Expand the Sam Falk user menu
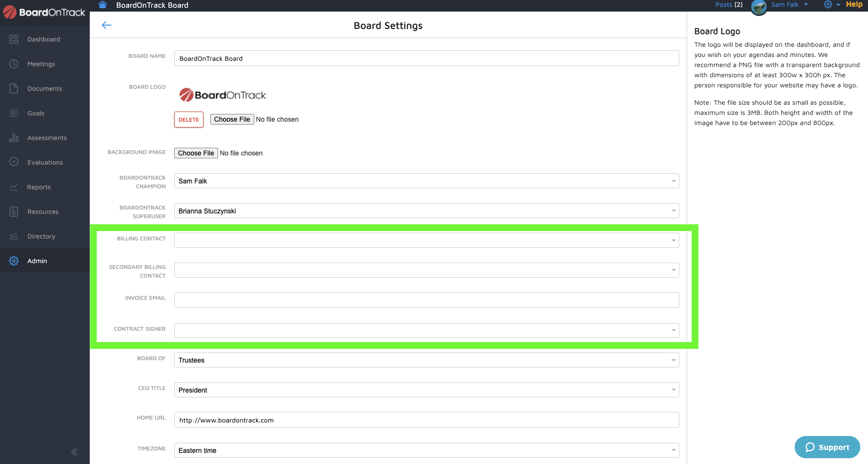The width and height of the screenshot is (868, 464). pos(789,4)
